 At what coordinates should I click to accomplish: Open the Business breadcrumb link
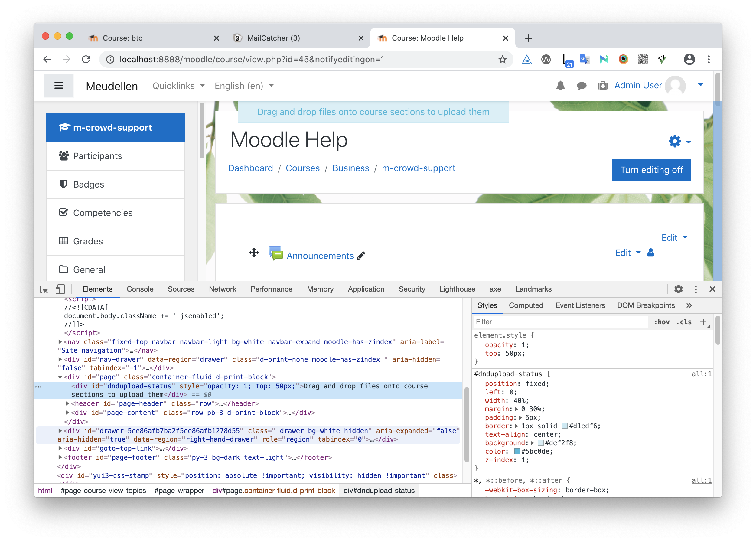(351, 168)
